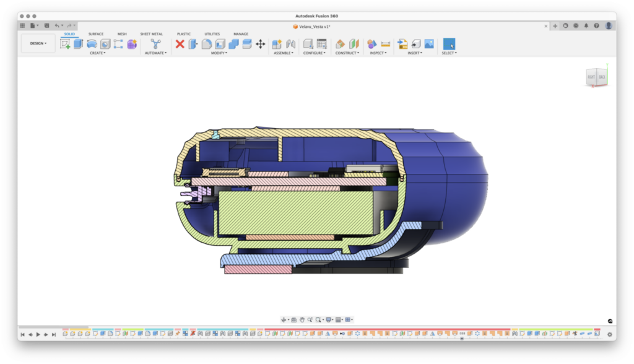Click the Select tool on toolbar right
This screenshot has height=364, width=634.
tap(448, 43)
